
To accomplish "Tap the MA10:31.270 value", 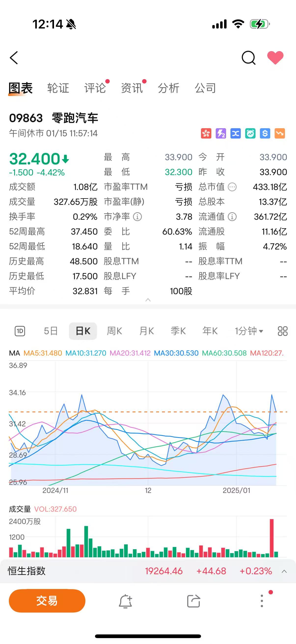I will [x=86, y=353].
